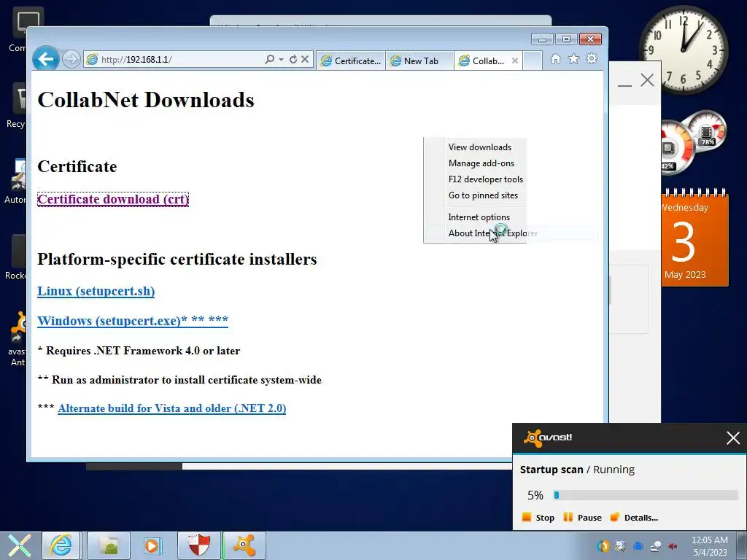The width and height of the screenshot is (747, 560).
Task: Open the Tools gear icon
Action: click(x=592, y=59)
